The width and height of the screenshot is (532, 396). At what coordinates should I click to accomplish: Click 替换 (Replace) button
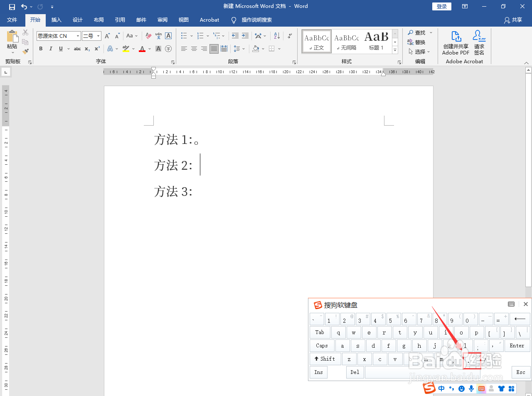click(x=416, y=42)
